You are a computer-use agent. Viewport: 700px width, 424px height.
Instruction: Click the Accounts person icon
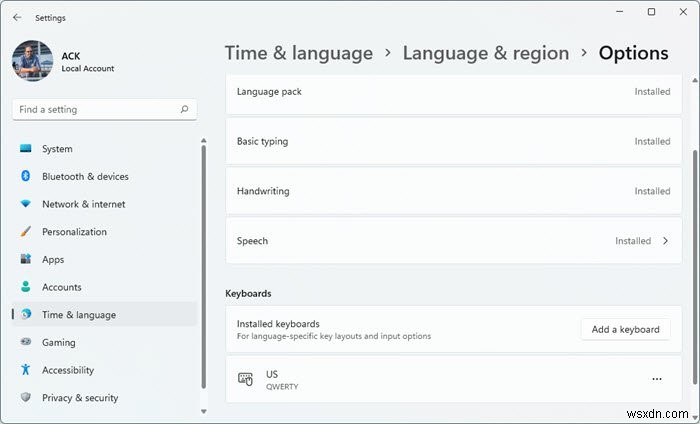click(x=26, y=287)
